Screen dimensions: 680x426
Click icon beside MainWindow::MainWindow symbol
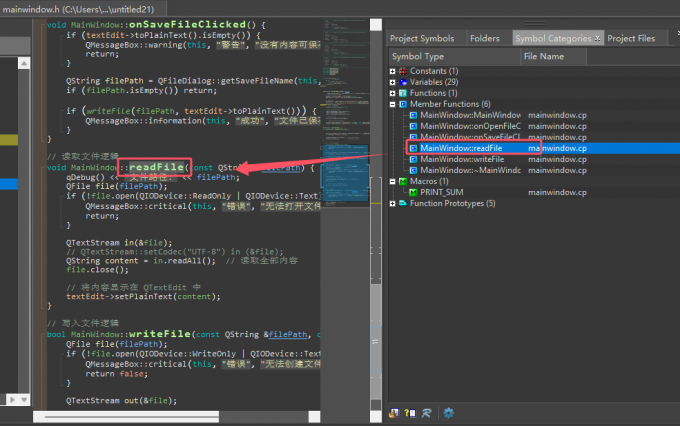413,115
